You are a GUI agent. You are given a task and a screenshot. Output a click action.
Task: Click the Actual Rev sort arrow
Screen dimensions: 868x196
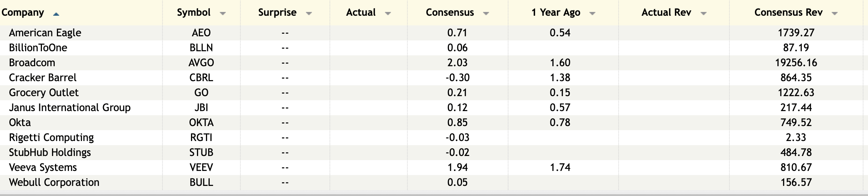[x=704, y=14]
